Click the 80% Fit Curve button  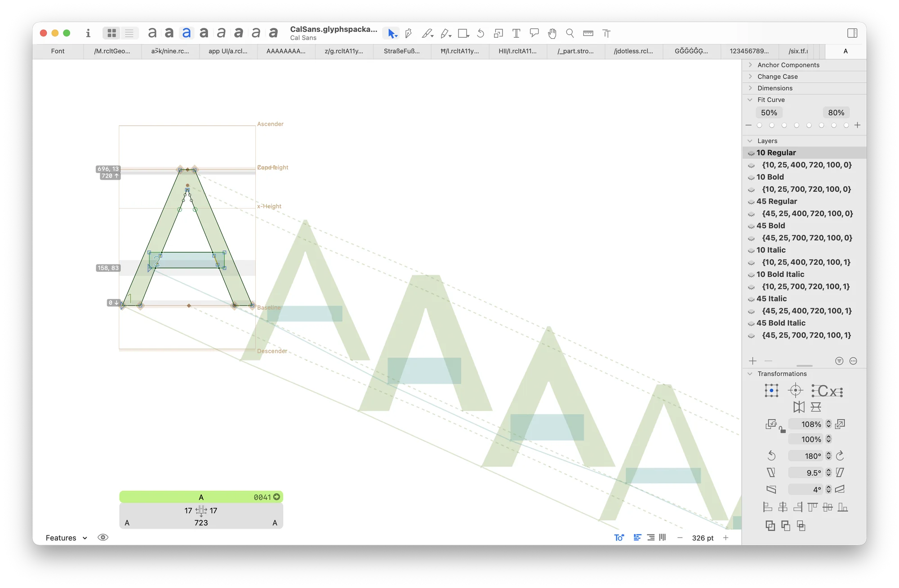836,112
